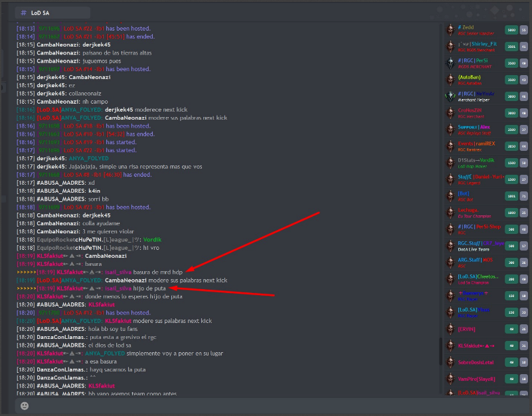
Task: Select user Shirley_Fit in user list
Action: click(478, 44)
